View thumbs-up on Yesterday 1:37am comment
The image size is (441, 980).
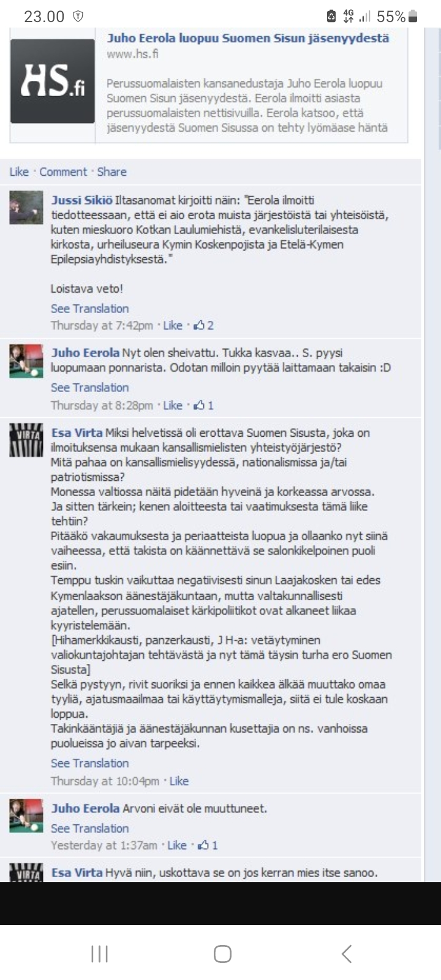pos(208,846)
